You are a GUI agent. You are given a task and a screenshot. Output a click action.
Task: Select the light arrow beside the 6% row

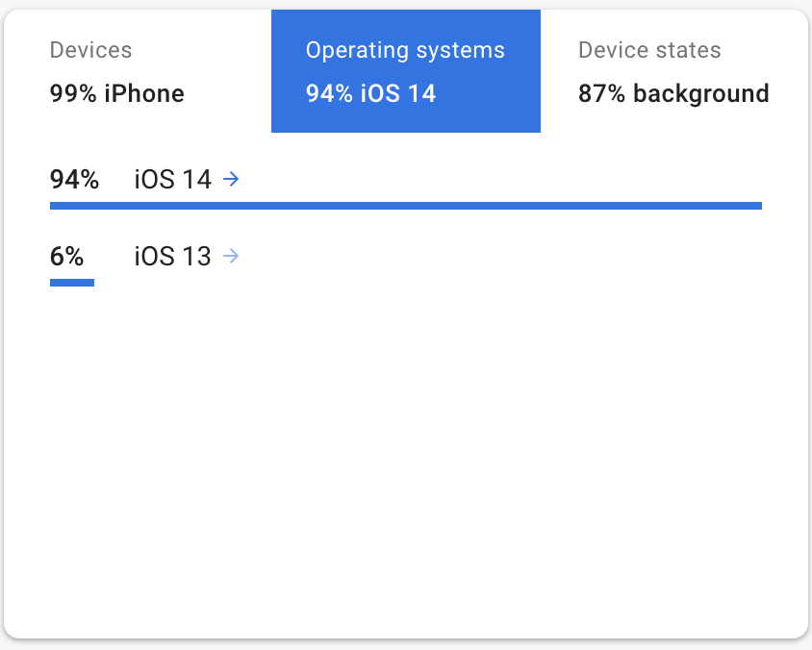coord(231,256)
